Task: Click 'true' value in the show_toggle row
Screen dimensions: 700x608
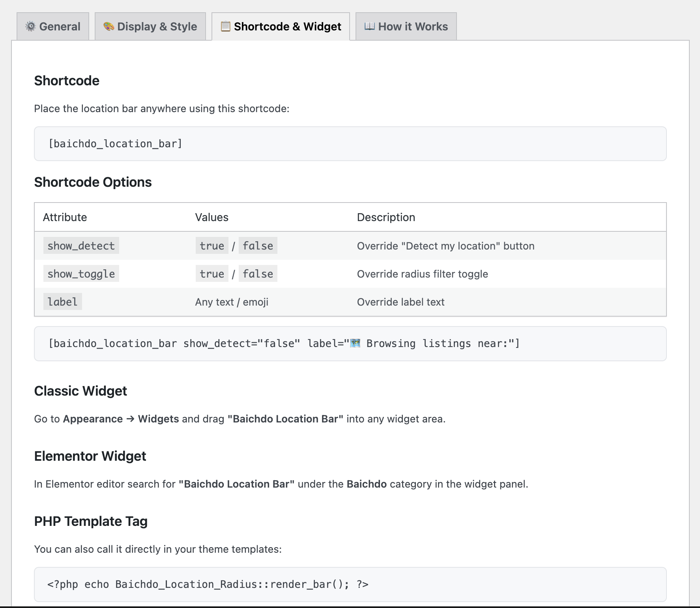Action: (212, 274)
